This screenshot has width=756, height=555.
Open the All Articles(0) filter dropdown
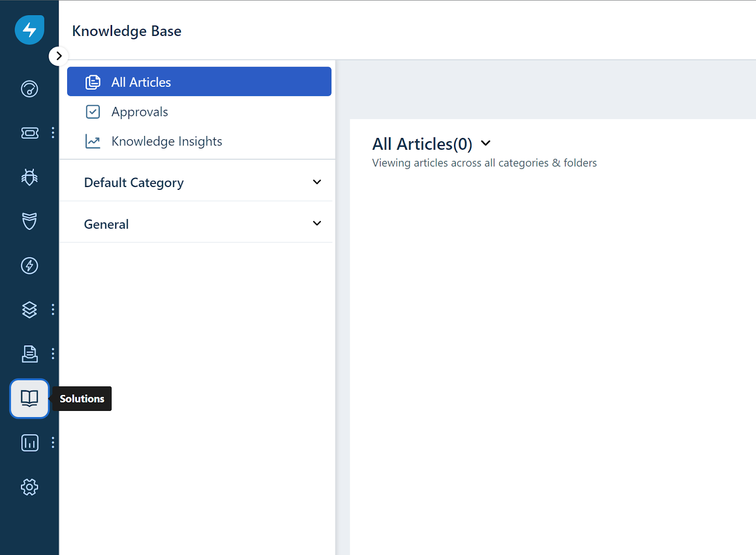486,143
